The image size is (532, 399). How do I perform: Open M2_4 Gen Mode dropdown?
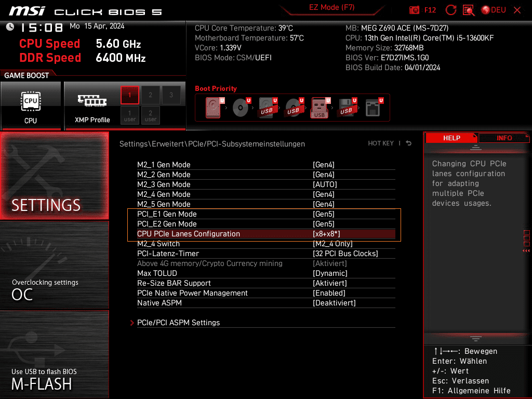coord(266,194)
